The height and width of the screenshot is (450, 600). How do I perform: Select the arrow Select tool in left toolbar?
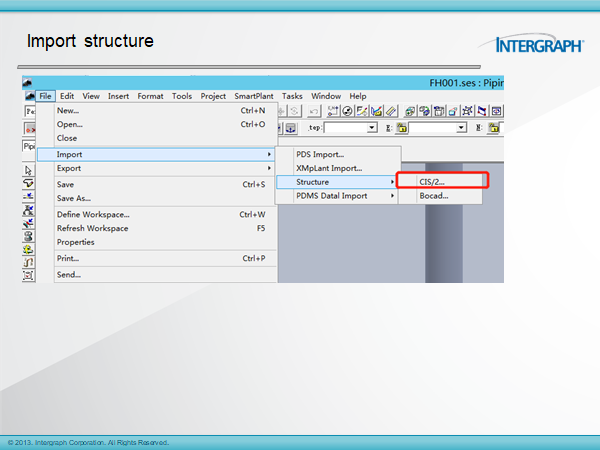tap(28, 170)
